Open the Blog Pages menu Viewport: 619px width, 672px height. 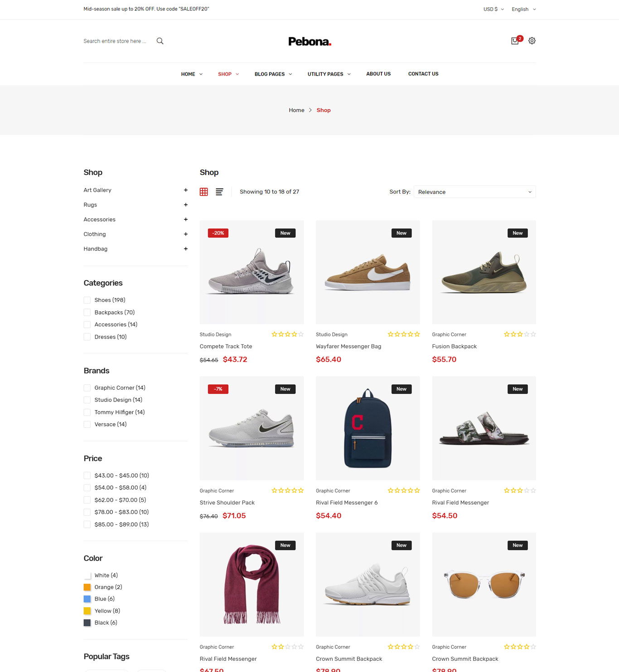273,74
